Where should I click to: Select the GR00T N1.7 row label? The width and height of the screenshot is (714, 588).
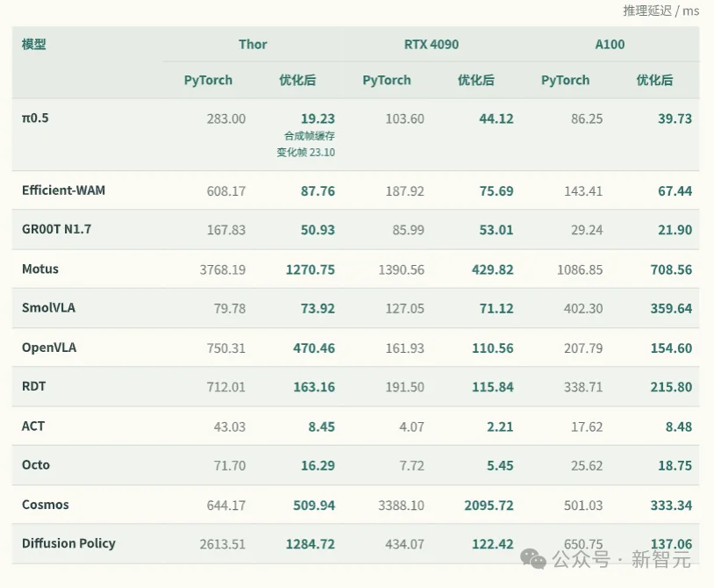click(56, 229)
